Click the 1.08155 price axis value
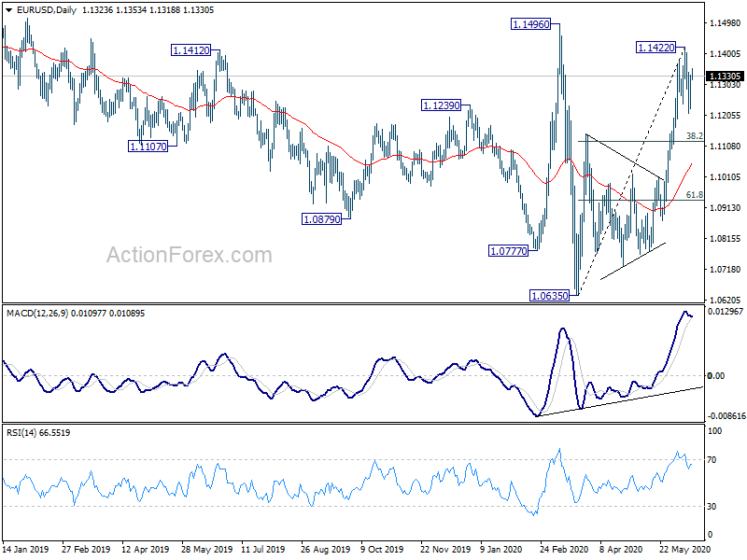The width and height of the screenshot is (747, 560). tap(726, 239)
